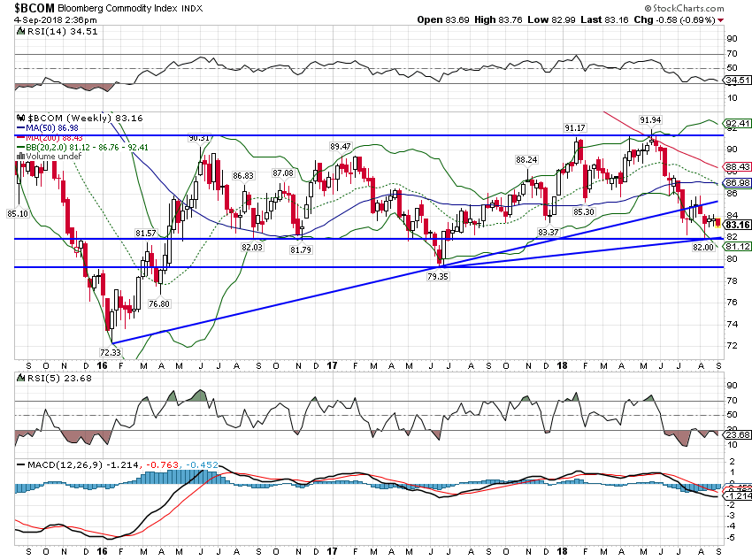The width and height of the screenshot is (752, 560).
Task: Click the 89.47 peak price label
Action: coord(340,146)
